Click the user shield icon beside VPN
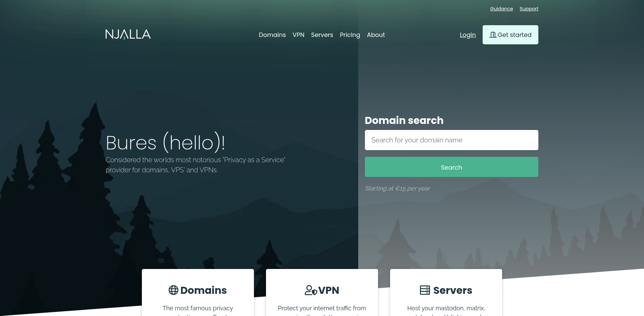Image resolution: width=644 pixels, height=316 pixels. [311, 290]
